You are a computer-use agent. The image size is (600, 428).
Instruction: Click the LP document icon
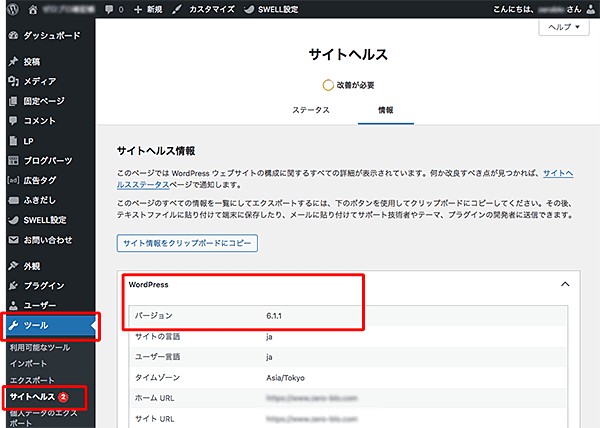pyautogui.click(x=13, y=141)
